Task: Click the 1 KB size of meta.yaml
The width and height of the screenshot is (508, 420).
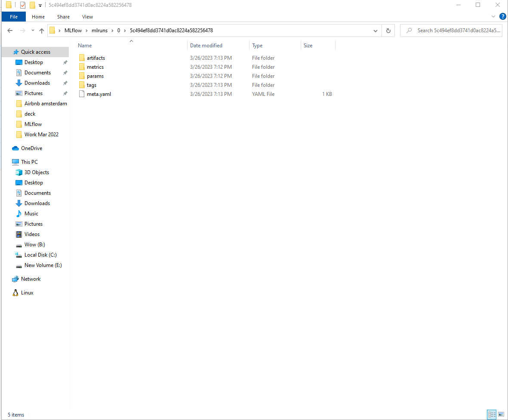Action: tap(327, 94)
